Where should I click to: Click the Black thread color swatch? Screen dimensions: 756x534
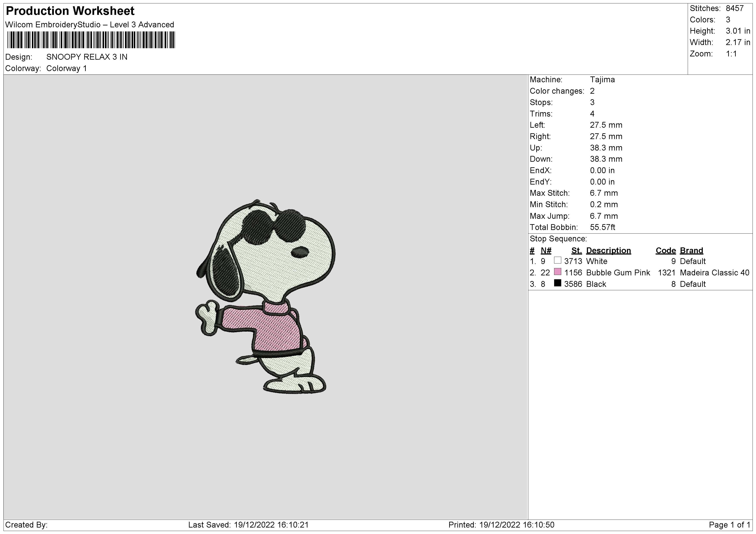coord(557,283)
